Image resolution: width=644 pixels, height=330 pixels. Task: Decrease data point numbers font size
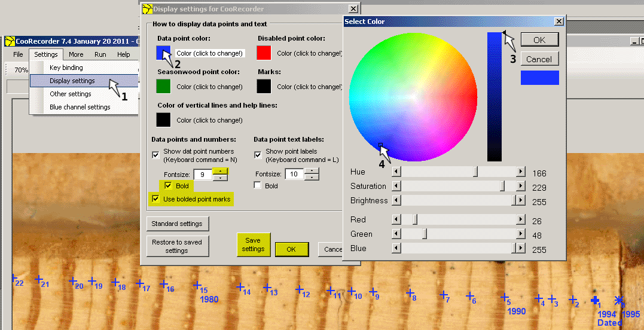(x=221, y=178)
